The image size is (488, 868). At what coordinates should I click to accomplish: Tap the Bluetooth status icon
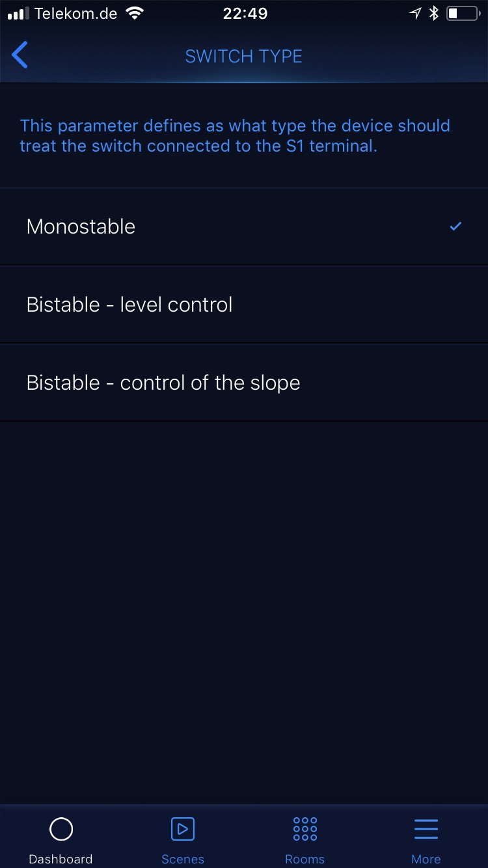tap(434, 14)
